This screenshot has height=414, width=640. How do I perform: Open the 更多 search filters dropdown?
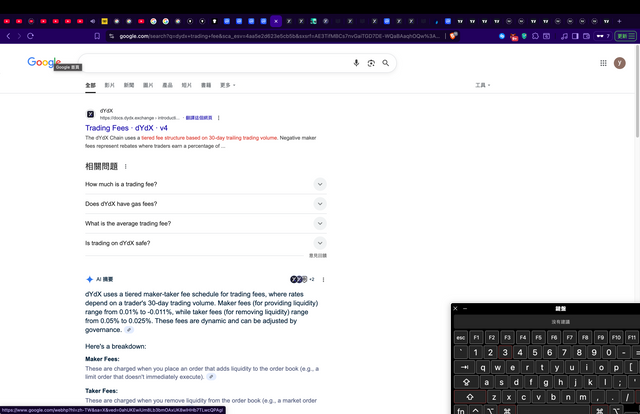pos(227,85)
